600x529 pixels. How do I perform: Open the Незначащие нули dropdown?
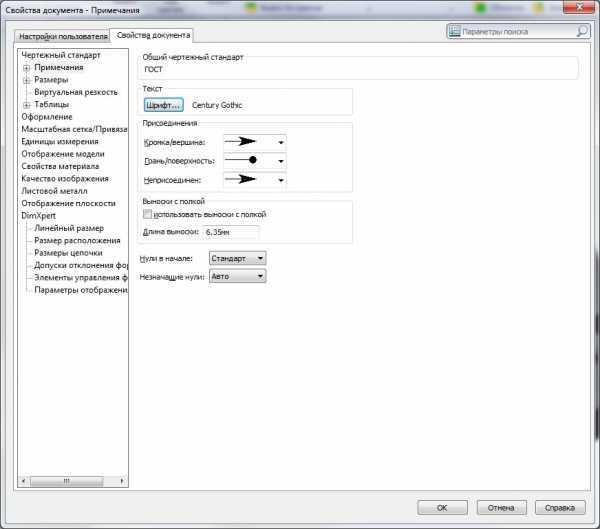(237, 276)
